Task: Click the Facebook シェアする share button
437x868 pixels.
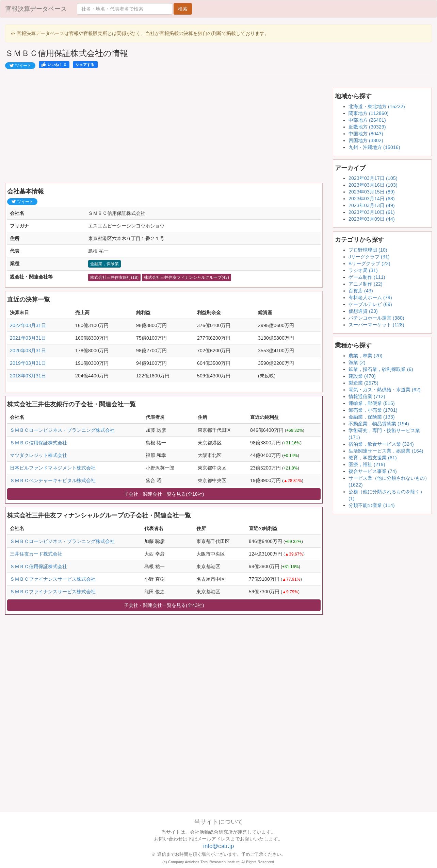Action: (x=85, y=65)
